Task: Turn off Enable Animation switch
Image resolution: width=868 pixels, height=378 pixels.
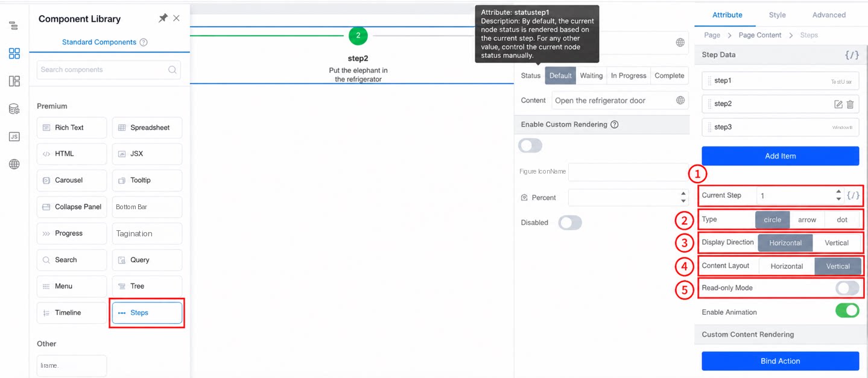Action: pyautogui.click(x=847, y=311)
